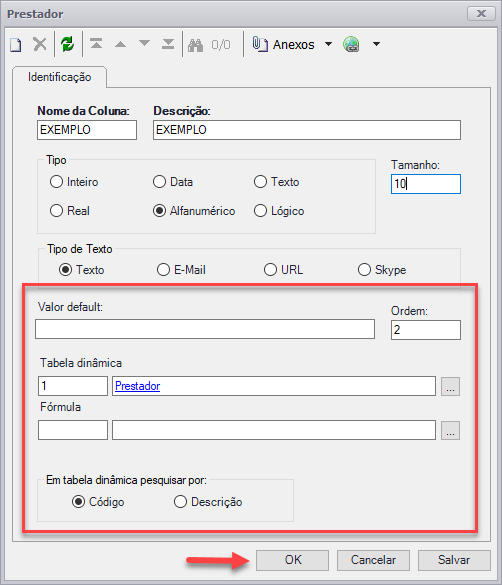Choose Skype text type radio
502x585 pixels.
364,270
